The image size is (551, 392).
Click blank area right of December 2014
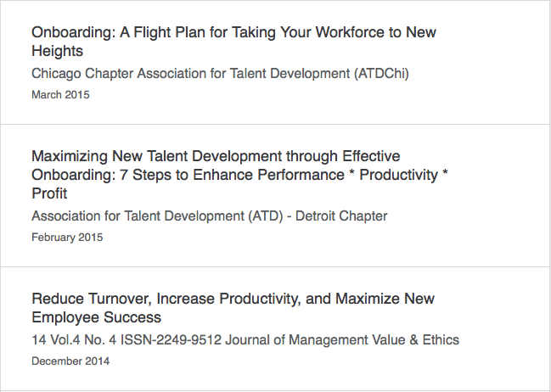[x=281, y=361]
